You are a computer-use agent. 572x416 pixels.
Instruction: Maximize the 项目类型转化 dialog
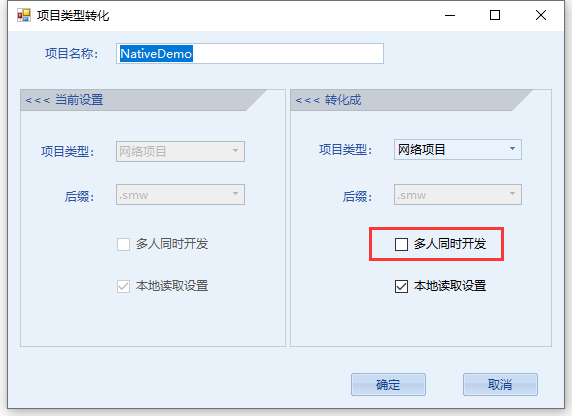(x=495, y=15)
